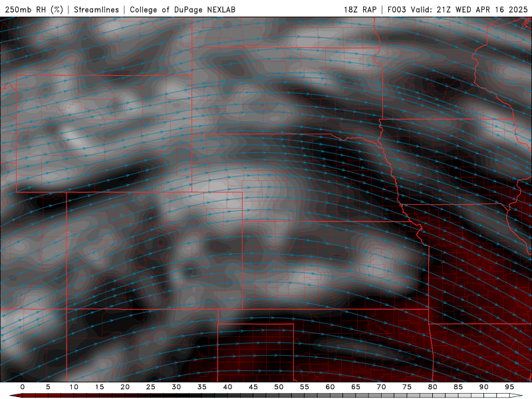Click the "30" colorbar scale label
This screenshot has width=532, height=399.
pyautogui.click(x=176, y=387)
